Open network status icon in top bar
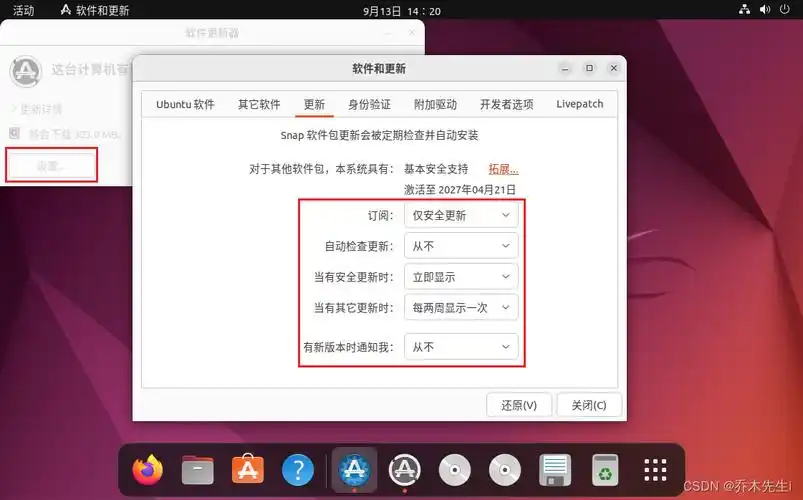Screen dimensions: 803x500 (744, 10)
